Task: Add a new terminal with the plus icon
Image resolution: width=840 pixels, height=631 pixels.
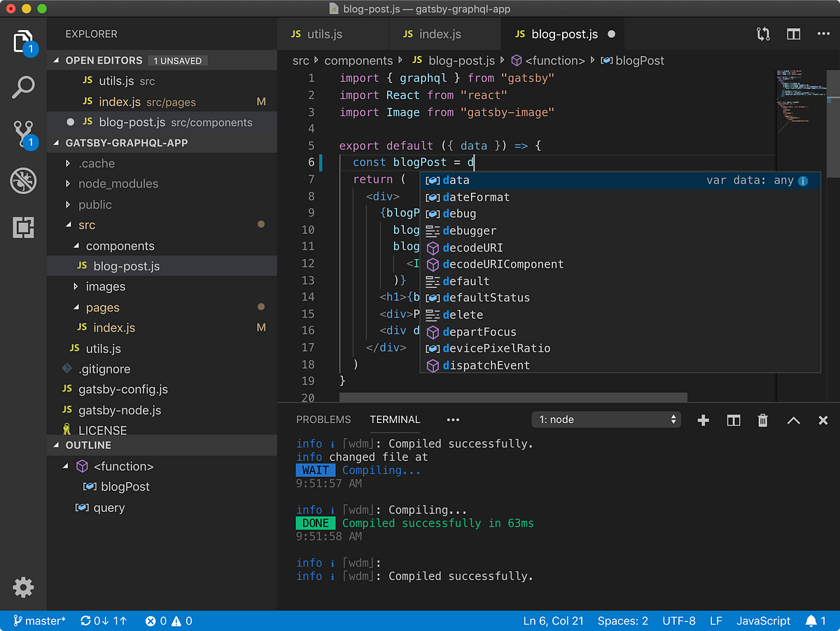Action: [x=703, y=420]
